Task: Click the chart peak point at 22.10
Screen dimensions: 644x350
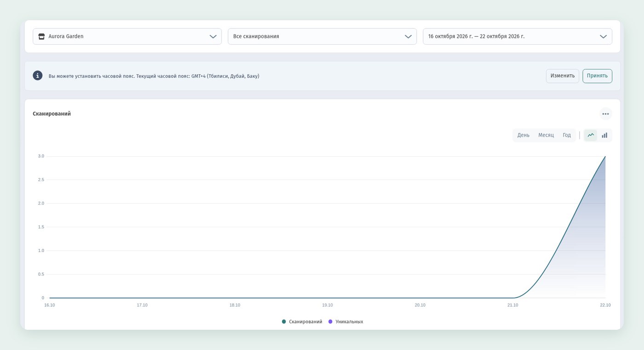Action: pos(605,156)
